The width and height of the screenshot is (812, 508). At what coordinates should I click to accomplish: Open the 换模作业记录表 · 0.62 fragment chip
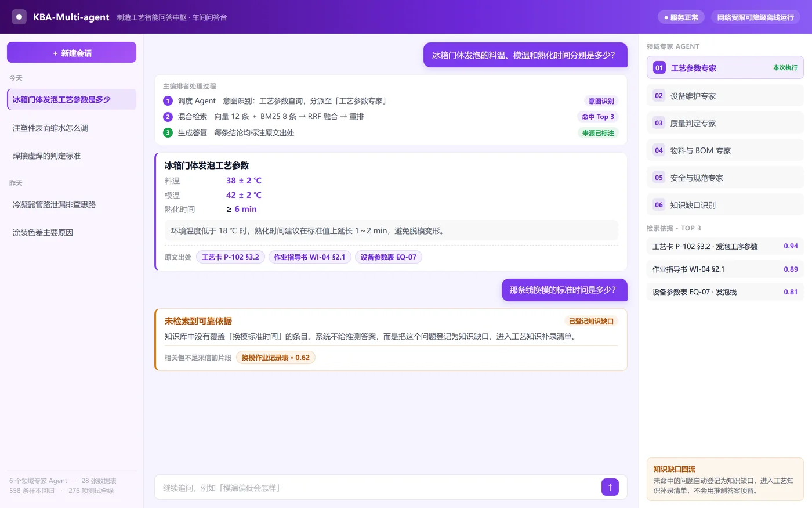275,358
